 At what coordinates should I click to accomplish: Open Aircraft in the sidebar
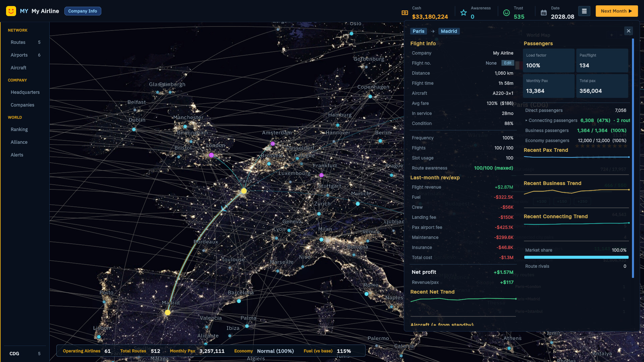click(25, 68)
